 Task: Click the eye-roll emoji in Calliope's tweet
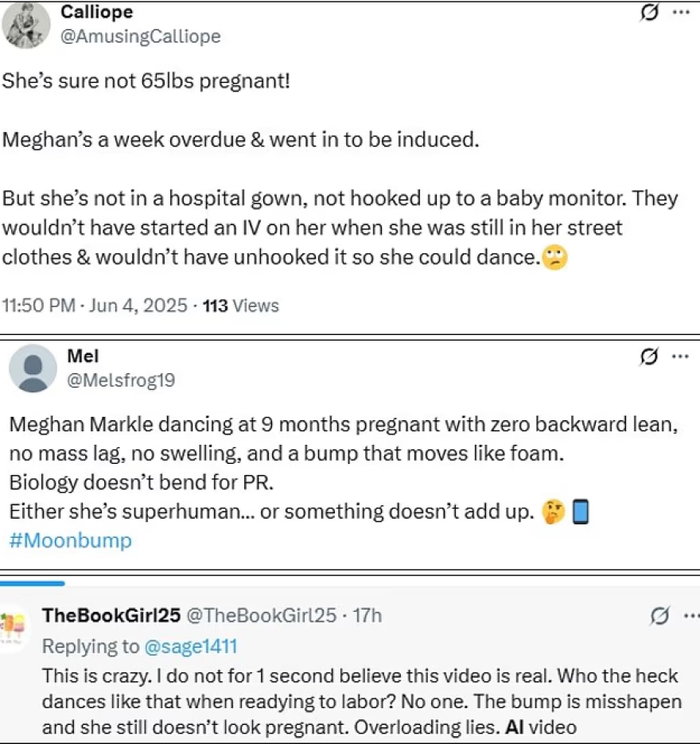pos(554,258)
